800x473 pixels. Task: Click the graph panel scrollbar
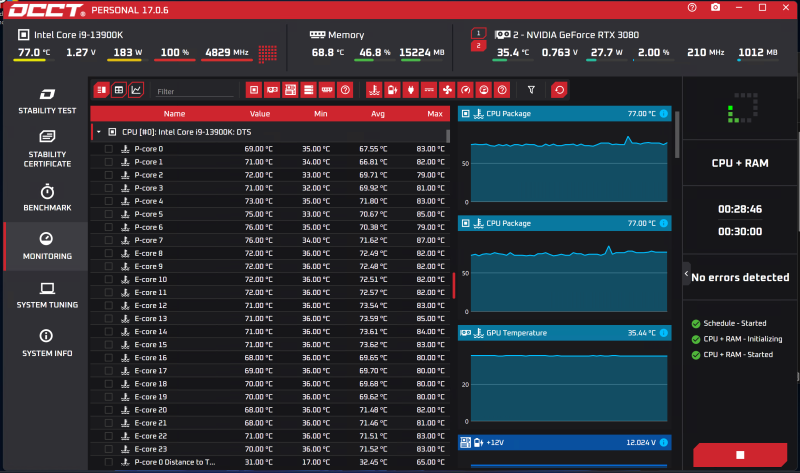(677, 135)
